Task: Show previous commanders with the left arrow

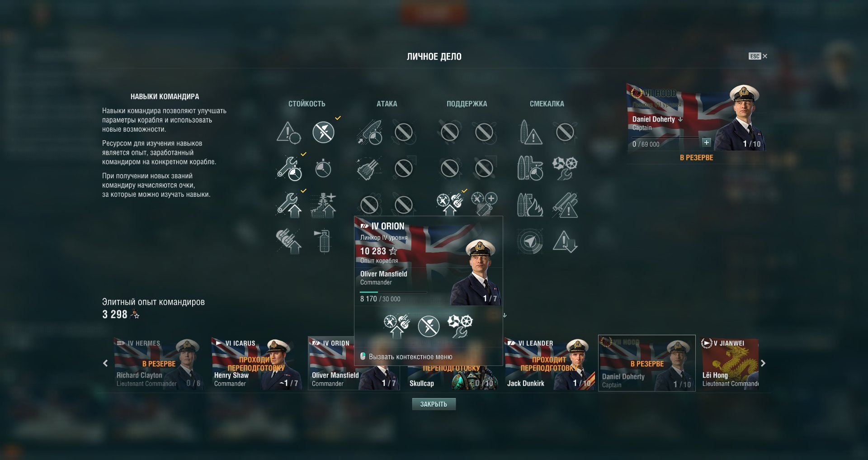Action: pos(105,363)
